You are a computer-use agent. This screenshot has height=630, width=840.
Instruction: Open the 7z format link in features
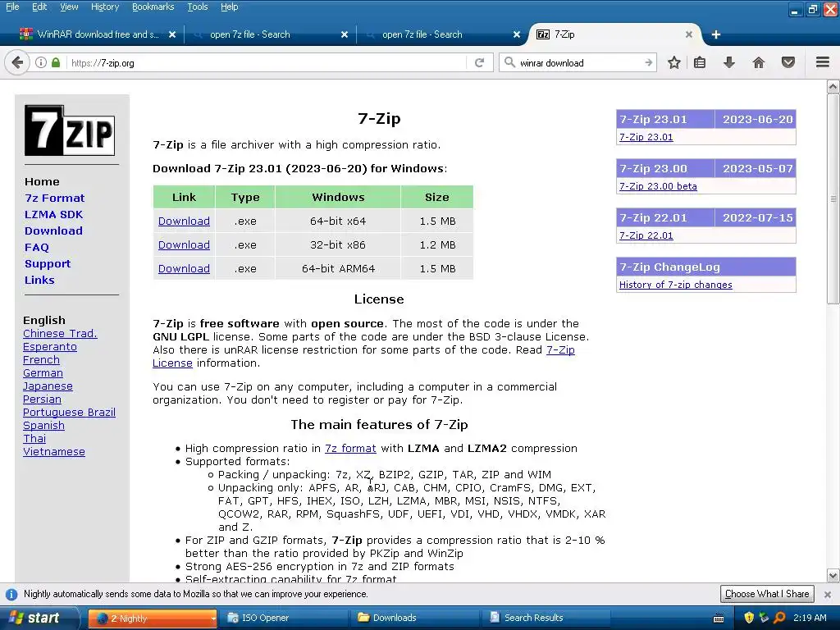pyautogui.click(x=350, y=449)
